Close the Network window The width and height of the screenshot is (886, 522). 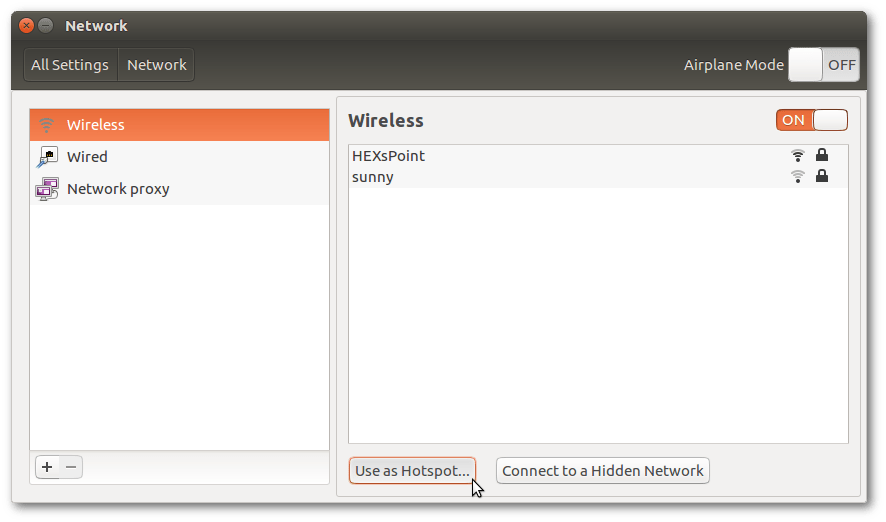pyautogui.click(x=26, y=26)
